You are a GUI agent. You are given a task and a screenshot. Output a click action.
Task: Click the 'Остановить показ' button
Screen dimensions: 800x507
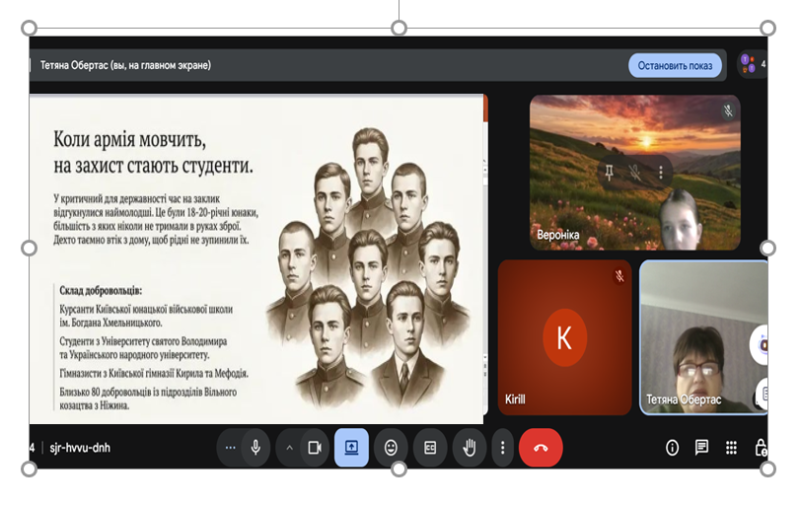[675, 66]
